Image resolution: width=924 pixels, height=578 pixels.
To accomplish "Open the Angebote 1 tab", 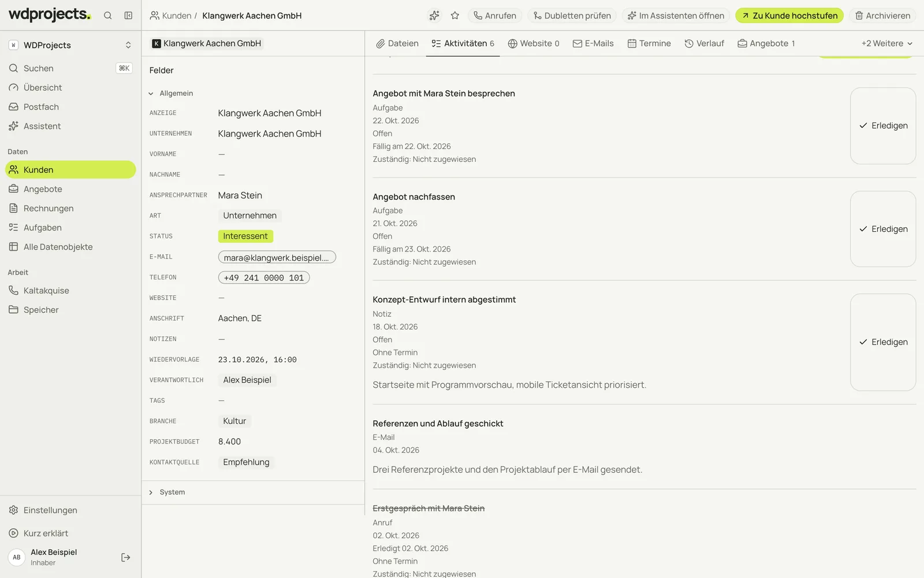I will pyautogui.click(x=766, y=43).
